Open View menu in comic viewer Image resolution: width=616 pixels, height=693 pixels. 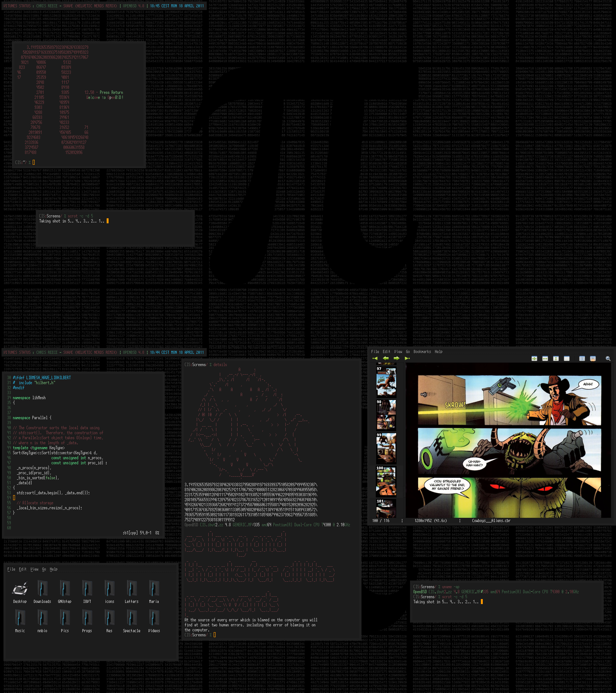[398, 352]
